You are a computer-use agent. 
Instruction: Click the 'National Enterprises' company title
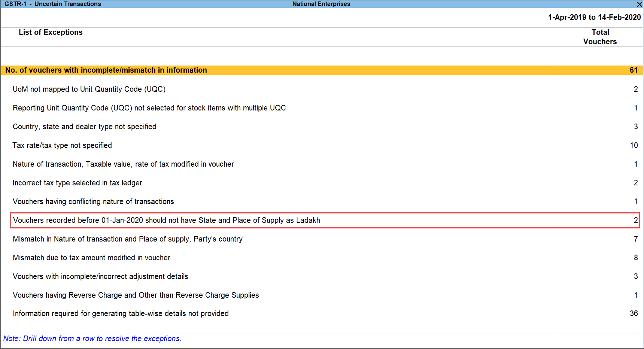point(321,4)
